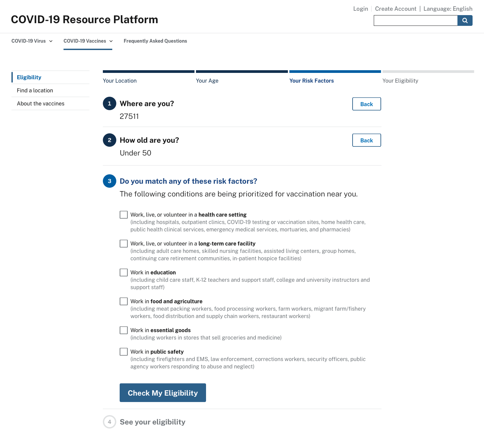Enable the Work in education checkbox

point(124,272)
